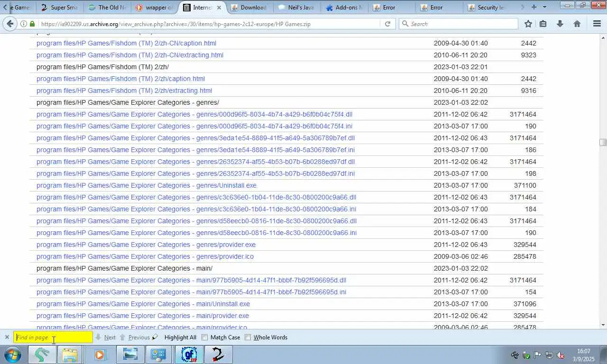Close the find bar
This screenshot has height=364, width=607.
(x=7, y=337)
